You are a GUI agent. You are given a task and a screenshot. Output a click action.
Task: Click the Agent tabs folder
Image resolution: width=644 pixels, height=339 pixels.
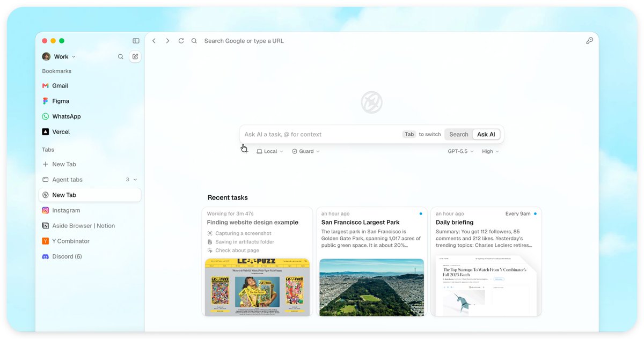[x=90, y=180]
